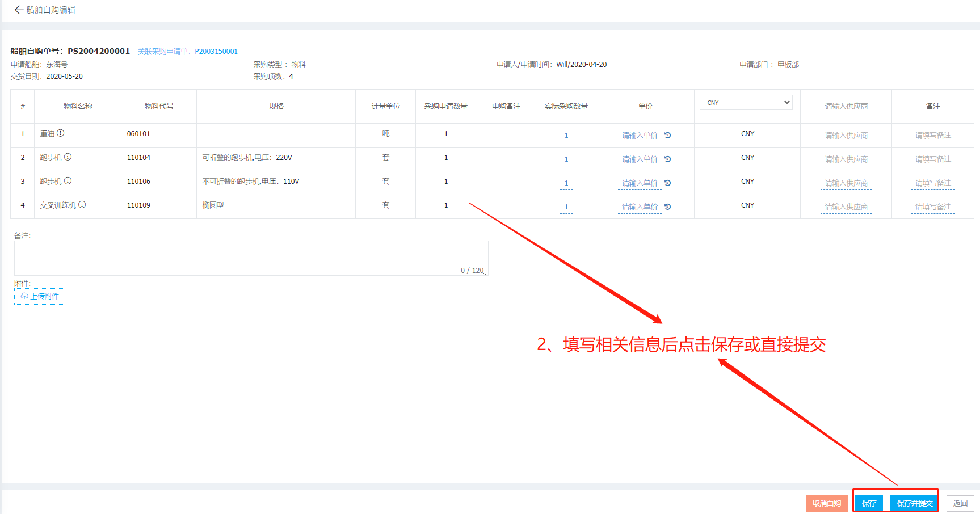The height and width of the screenshot is (514, 980).
Task: Click supplier field in 交叉训练机 row
Action: click(x=846, y=207)
